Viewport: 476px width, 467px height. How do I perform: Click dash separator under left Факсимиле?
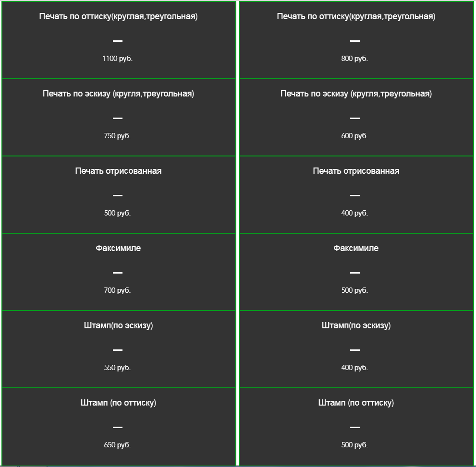(118, 273)
